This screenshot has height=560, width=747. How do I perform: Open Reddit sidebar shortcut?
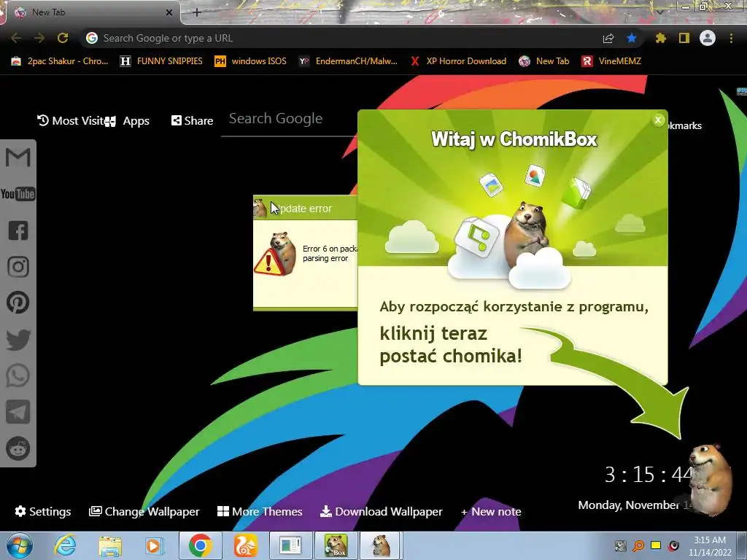[x=18, y=448]
